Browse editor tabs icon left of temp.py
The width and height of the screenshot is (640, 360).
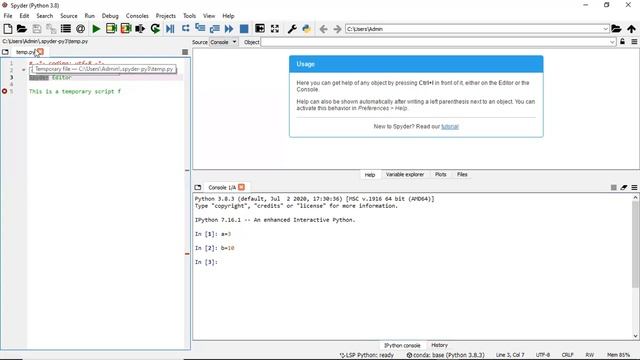pos(5,52)
